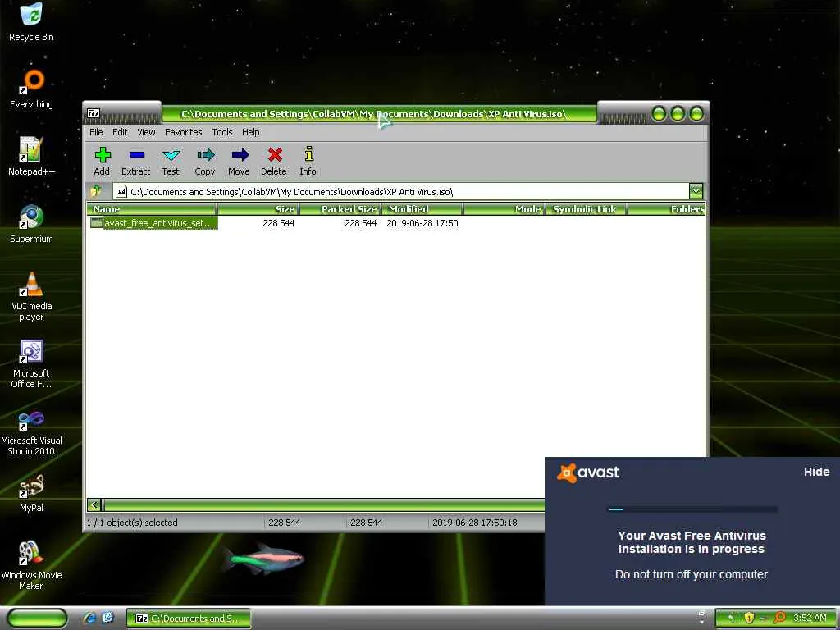Run Test on the selected archive
This screenshot has height=630, width=840.
[x=171, y=162]
